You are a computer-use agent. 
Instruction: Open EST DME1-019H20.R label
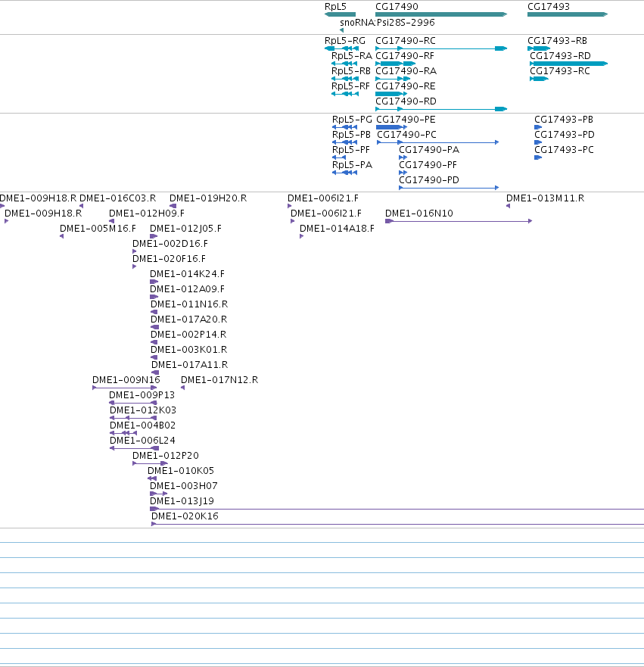[x=208, y=198]
